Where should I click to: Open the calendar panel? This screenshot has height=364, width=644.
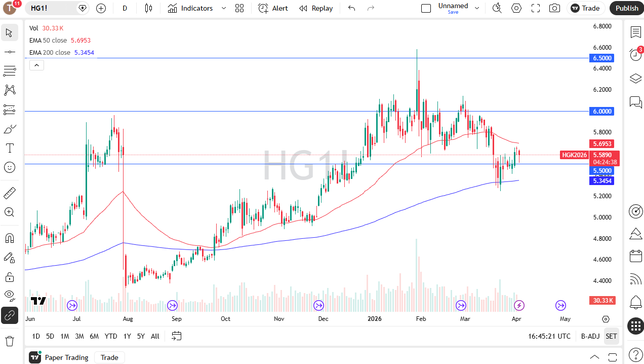coord(635,256)
